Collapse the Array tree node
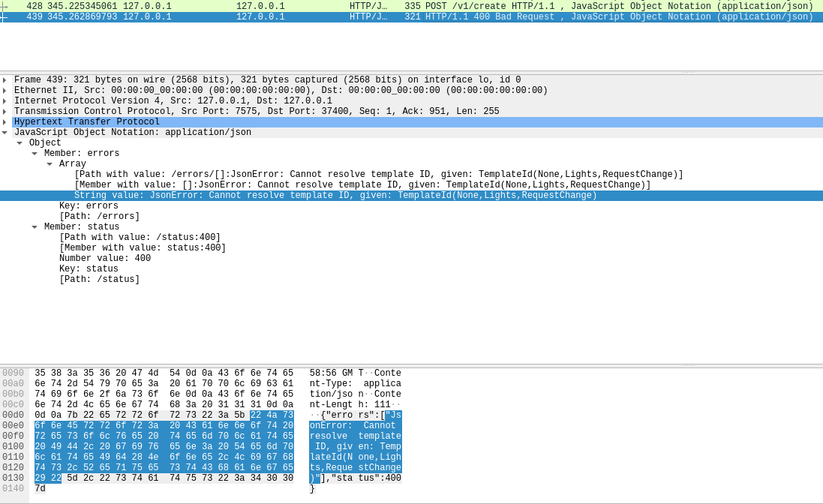The height and width of the screenshot is (504, 823). tap(50, 164)
